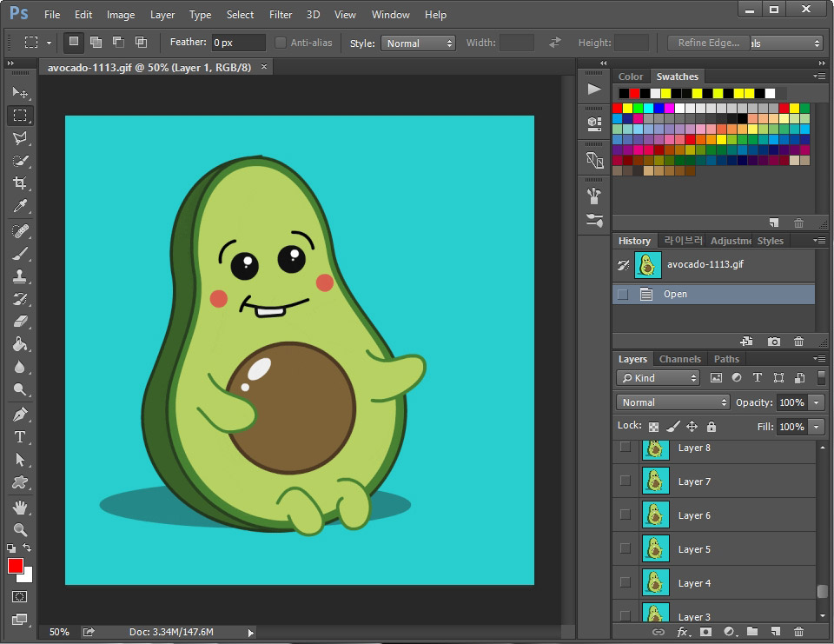Open the Filter menu
Viewport: 834px width, 644px height.
281,15
